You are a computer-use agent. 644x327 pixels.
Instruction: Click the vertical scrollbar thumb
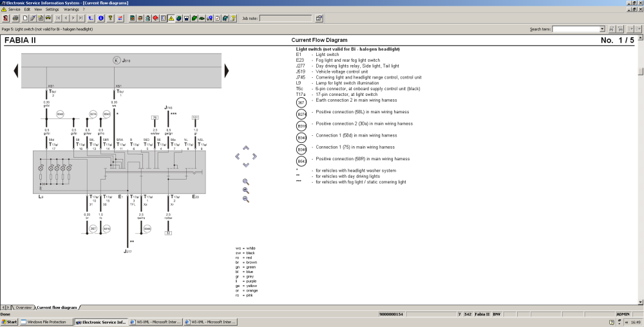[x=640, y=71]
